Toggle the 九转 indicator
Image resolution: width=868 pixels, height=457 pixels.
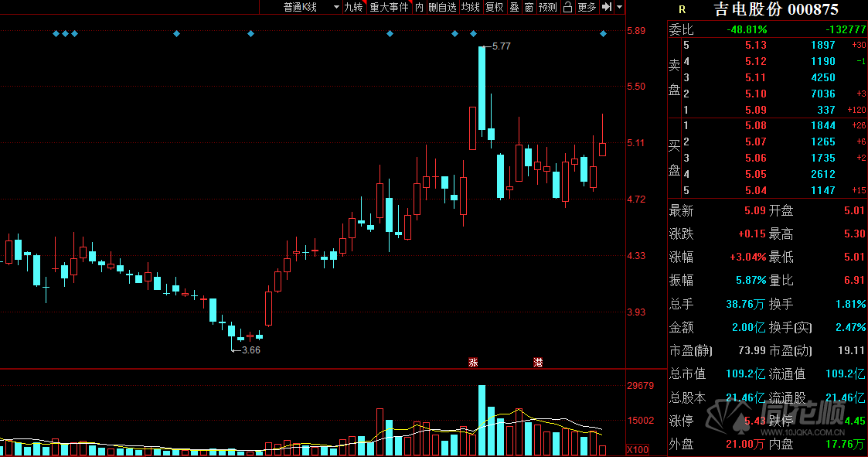354,7
